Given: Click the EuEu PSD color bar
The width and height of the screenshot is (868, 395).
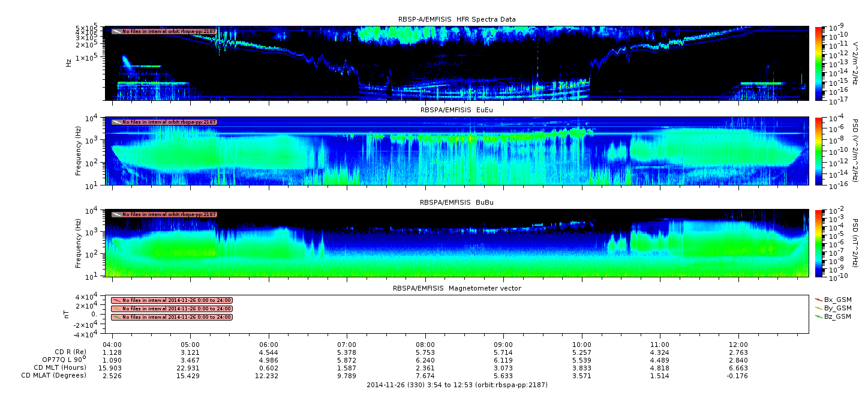Looking at the screenshot, I should pos(819,151).
